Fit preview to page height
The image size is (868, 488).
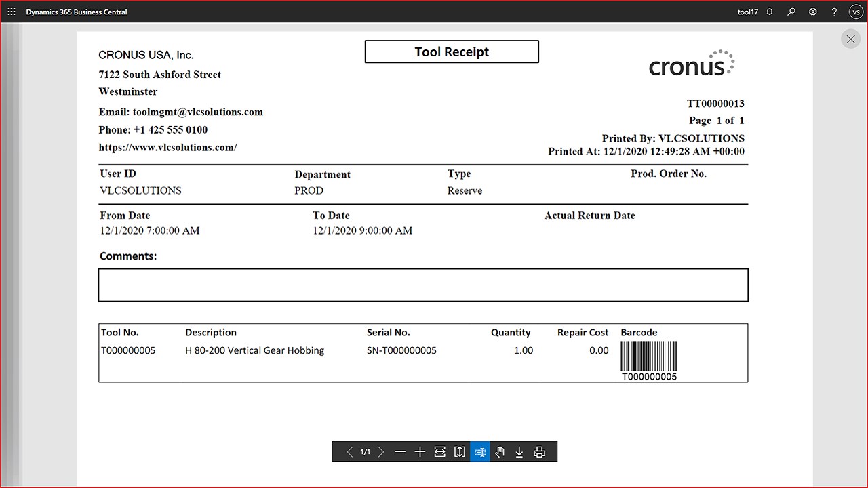(x=460, y=452)
